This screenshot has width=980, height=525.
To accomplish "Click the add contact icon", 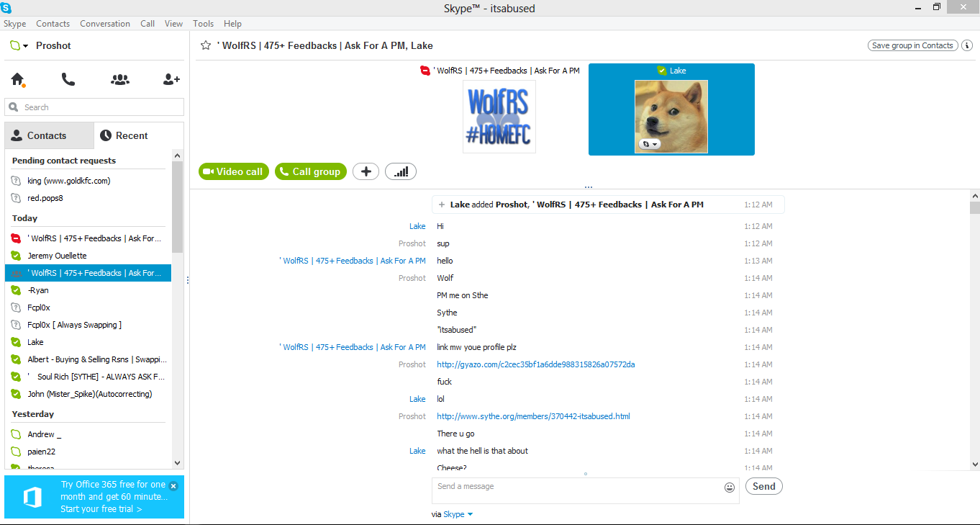I will 171,80.
